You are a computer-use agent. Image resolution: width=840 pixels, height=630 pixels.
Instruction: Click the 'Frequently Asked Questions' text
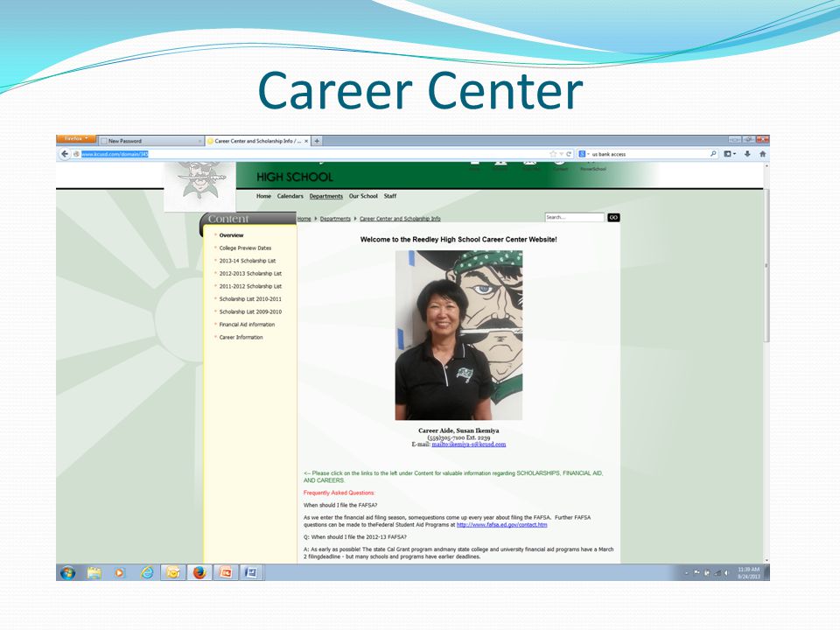(339, 493)
